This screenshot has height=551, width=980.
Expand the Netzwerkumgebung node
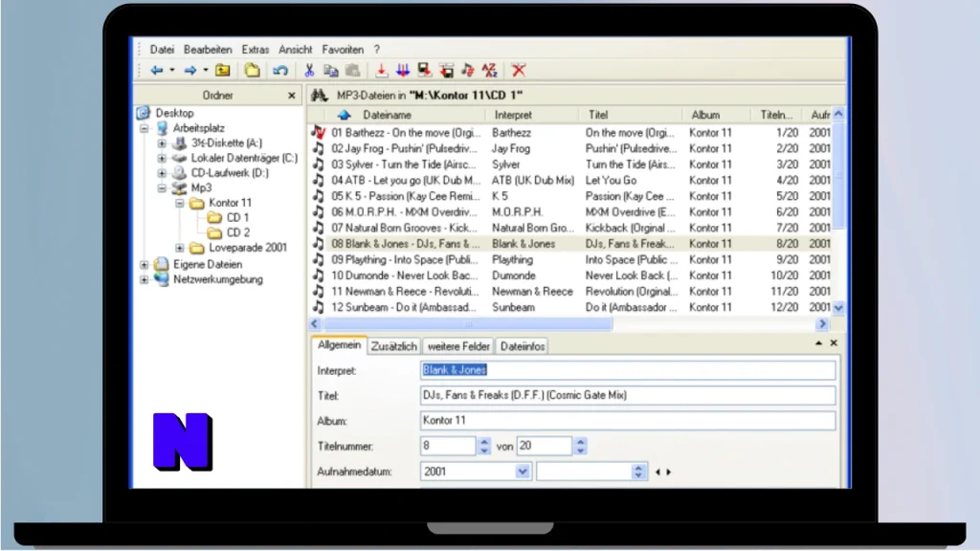pos(145,280)
